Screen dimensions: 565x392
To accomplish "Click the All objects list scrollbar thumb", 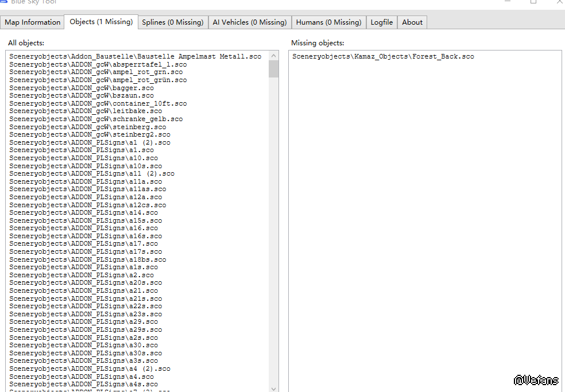I will tap(273, 69).
